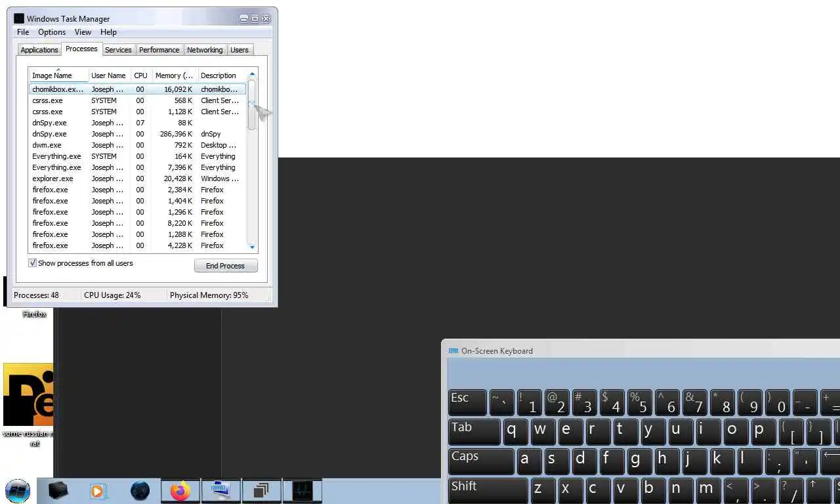The image size is (840, 504).
Task: Switch to Firefox in the taskbar
Action: (x=180, y=490)
